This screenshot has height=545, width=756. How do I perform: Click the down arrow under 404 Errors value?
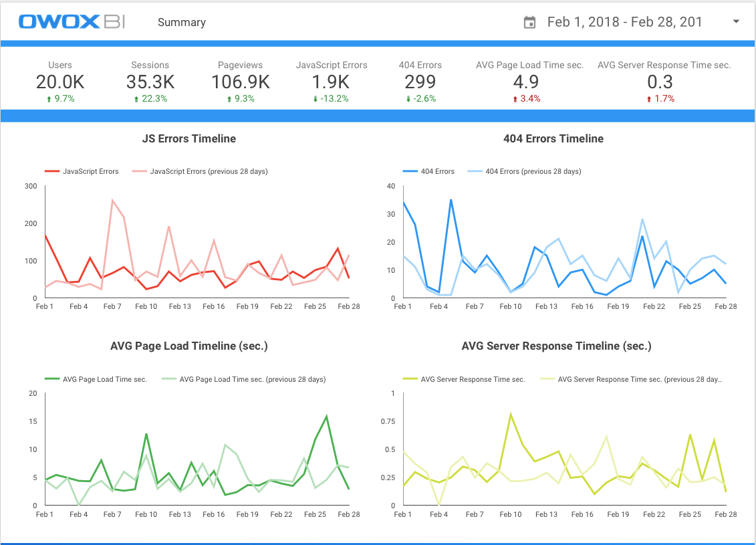[x=407, y=99]
